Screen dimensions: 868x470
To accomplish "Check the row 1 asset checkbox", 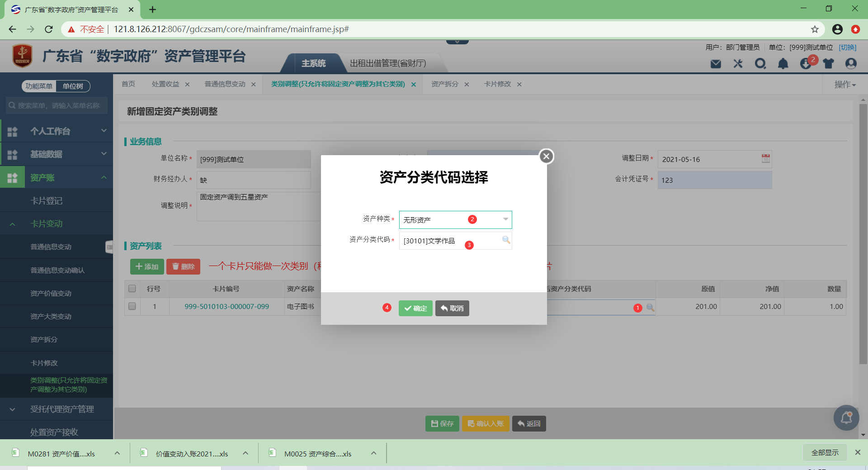I will coord(132,306).
